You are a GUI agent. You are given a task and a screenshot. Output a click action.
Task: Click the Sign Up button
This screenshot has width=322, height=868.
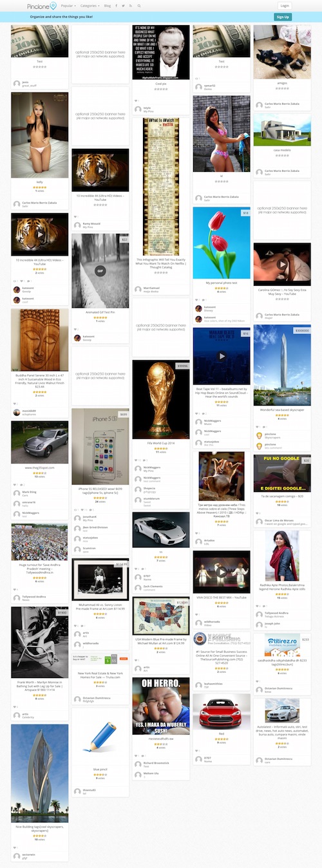click(x=283, y=17)
